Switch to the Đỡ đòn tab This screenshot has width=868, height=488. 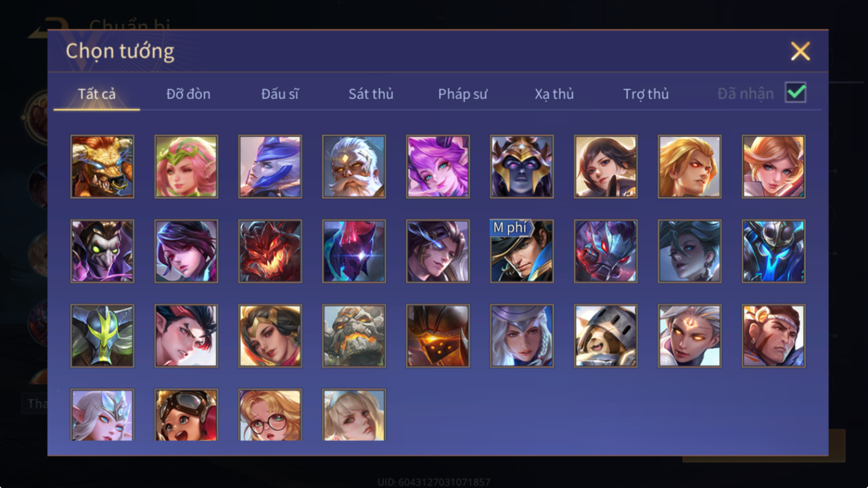click(188, 94)
